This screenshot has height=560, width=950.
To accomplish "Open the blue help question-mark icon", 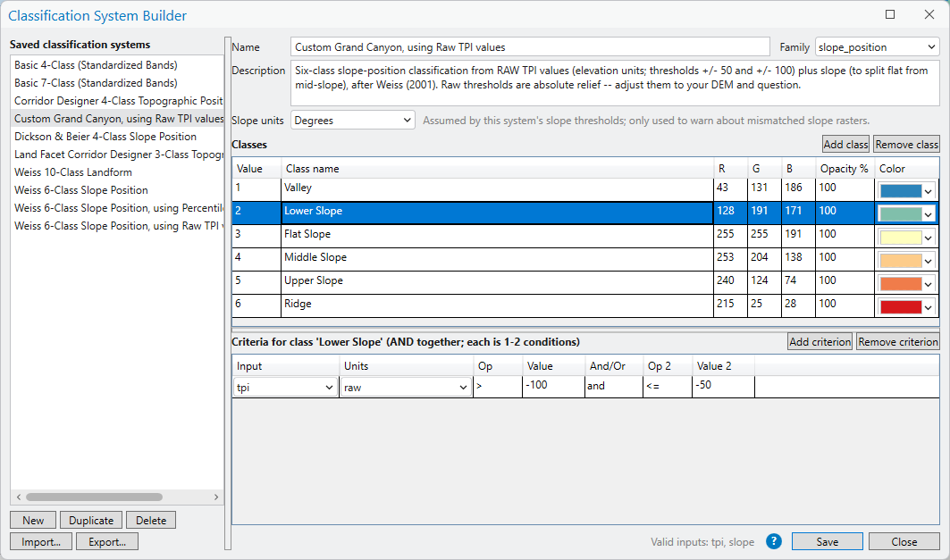I will point(774,541).
